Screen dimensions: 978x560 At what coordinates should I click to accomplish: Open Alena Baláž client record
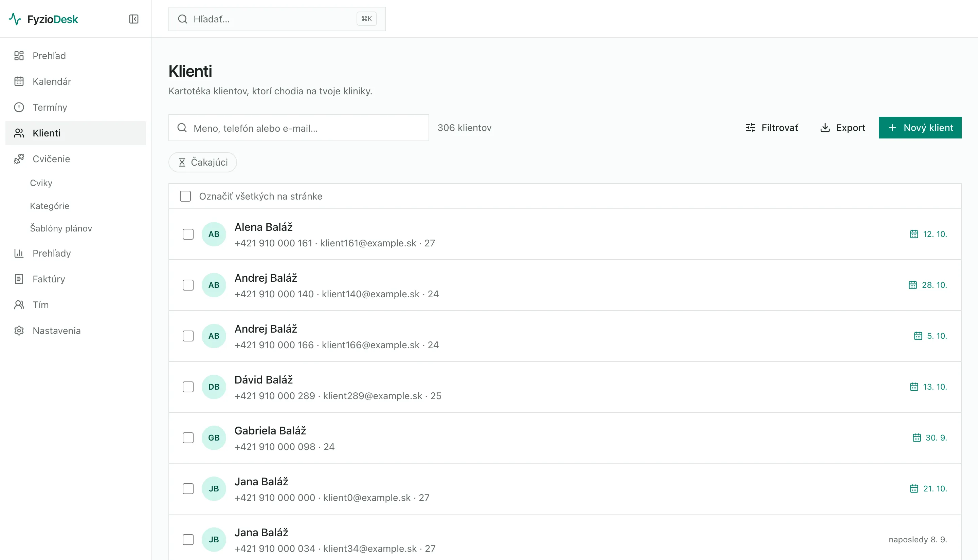coord(565,234)
